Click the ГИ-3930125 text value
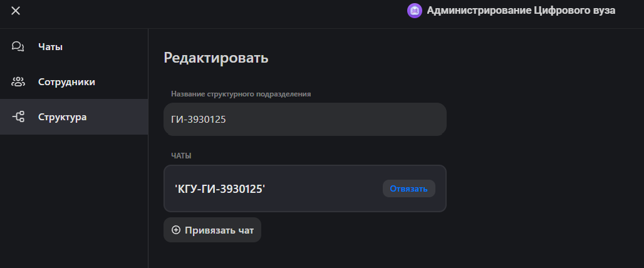Screen dimensions: 644x268 click(199, 119)
